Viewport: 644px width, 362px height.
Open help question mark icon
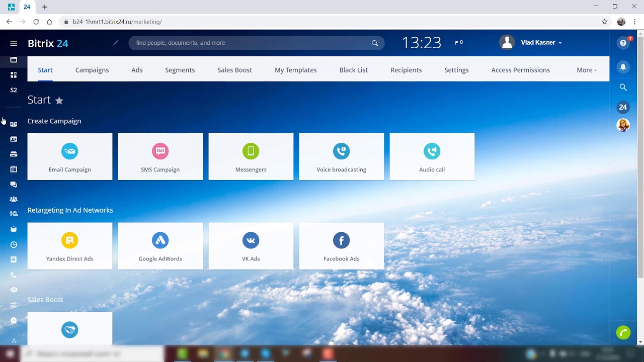coord(623,43)
